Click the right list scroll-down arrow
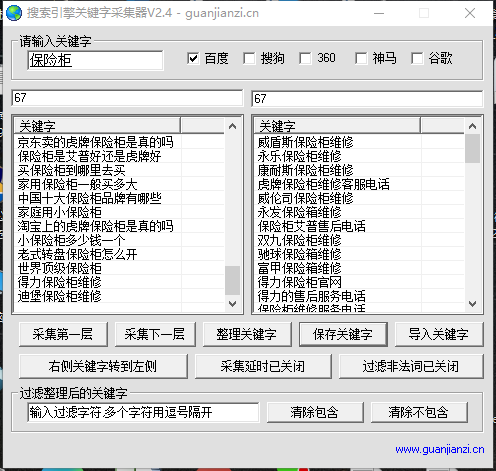496x471 pixels. 472,303
